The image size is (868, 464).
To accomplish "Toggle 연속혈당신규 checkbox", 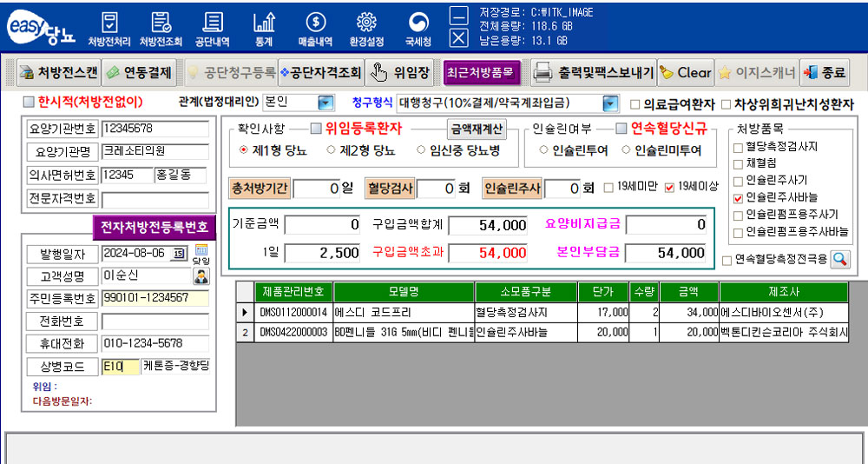I will tap(621, 129).
